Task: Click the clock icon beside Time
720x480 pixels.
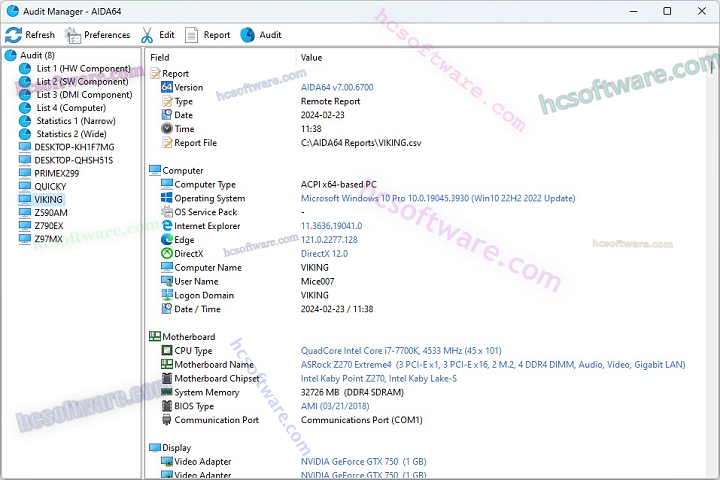Action: (x=167, y=129)
